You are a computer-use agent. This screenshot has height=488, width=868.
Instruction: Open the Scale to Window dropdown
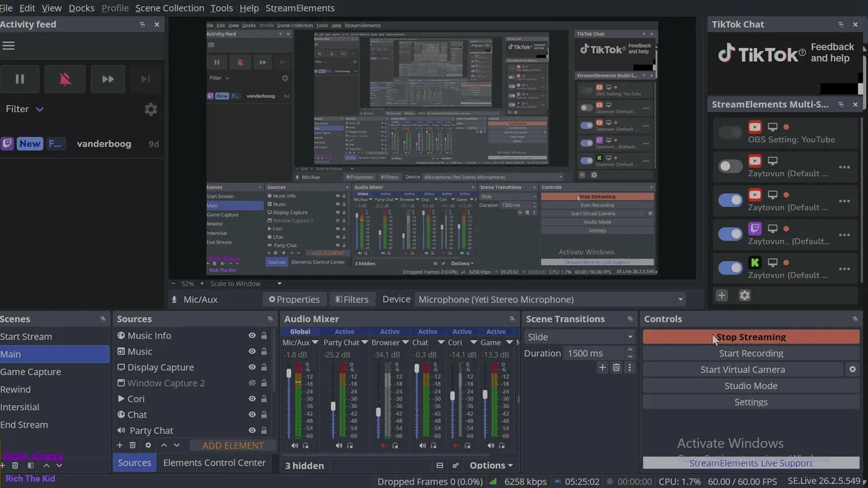click(245, 283)
